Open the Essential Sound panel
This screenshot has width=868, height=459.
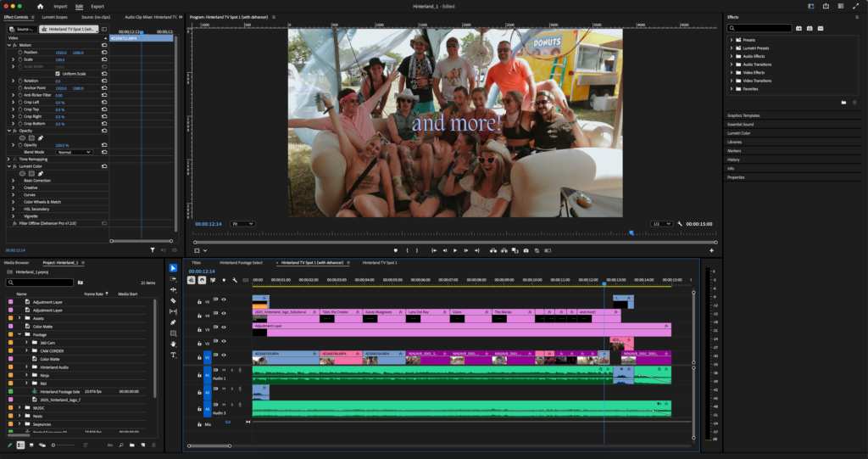741,124
